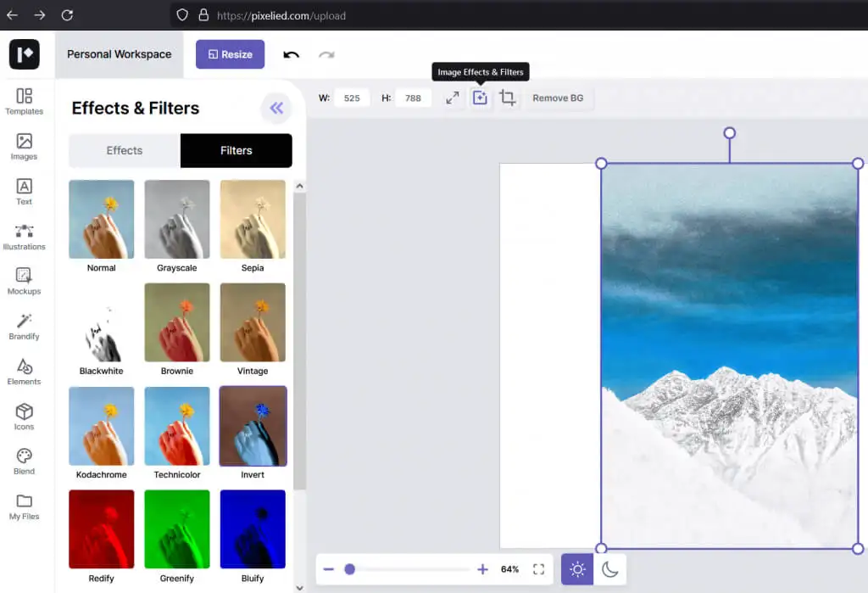Click the Remove BG button
This screenshot has height=593, width=868.
click(x=558, y=98)
